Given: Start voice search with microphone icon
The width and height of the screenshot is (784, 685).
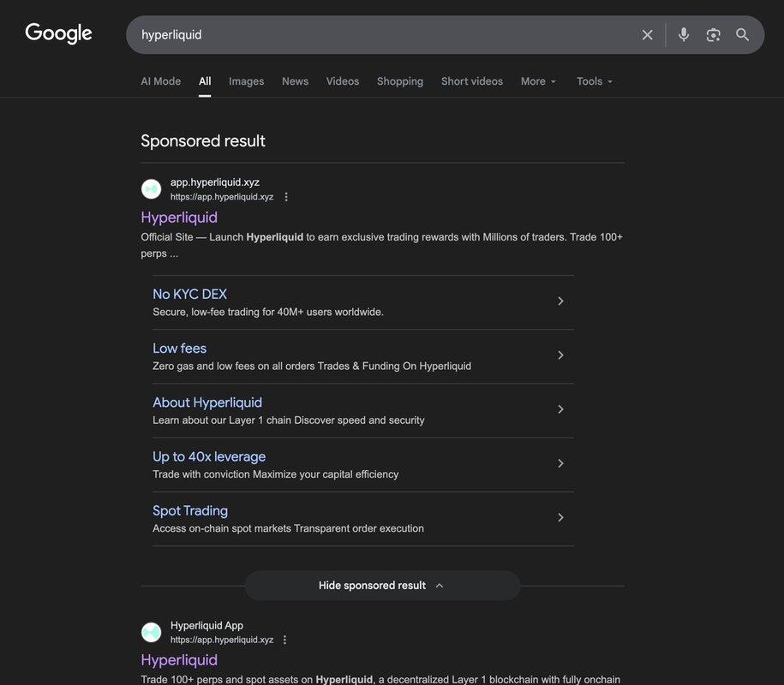Looking at the screenshot, I should click(684, 35).
